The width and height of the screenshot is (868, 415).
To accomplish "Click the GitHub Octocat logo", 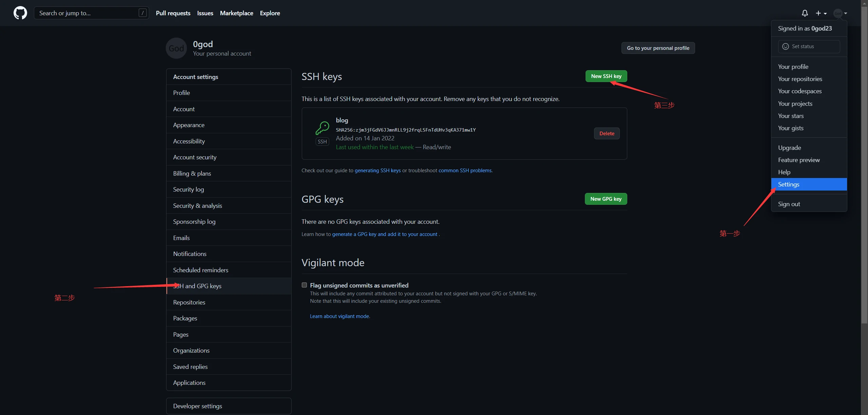I will click(20, 13).
